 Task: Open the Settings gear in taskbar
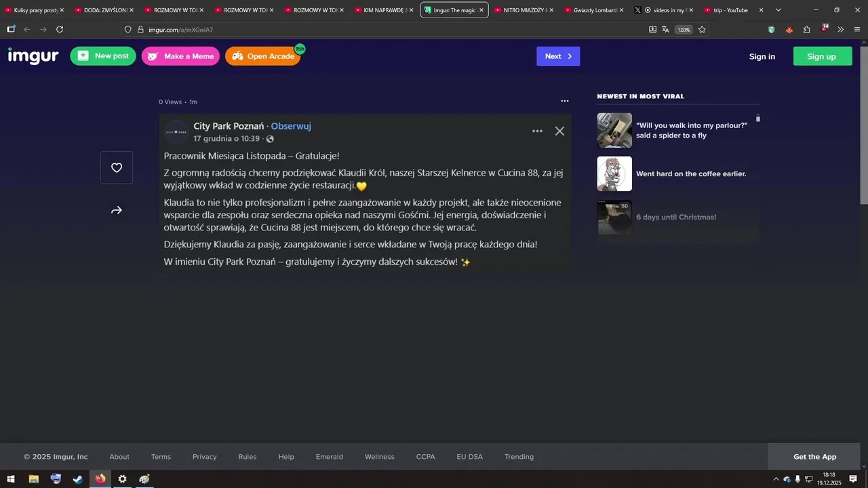(122, 479)
